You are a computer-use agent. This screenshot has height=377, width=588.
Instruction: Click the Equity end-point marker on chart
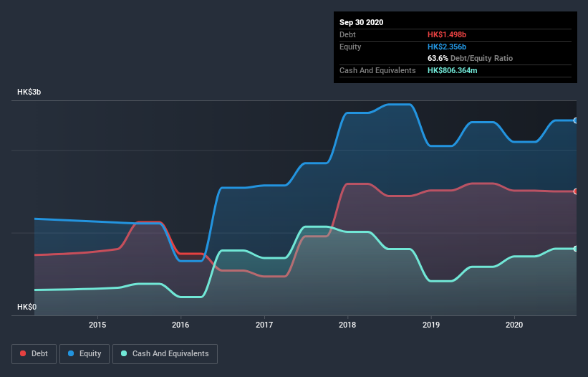(x=576, y=120)
